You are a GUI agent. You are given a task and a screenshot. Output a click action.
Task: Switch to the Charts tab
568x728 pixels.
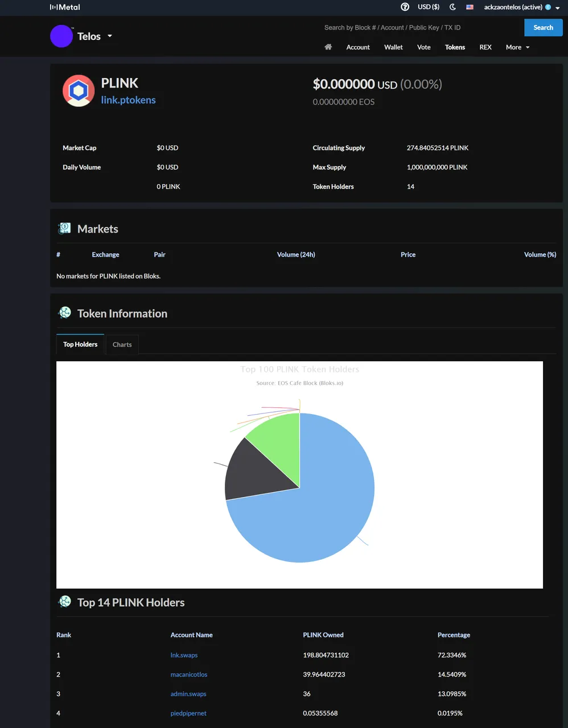(x=122, y=345)
